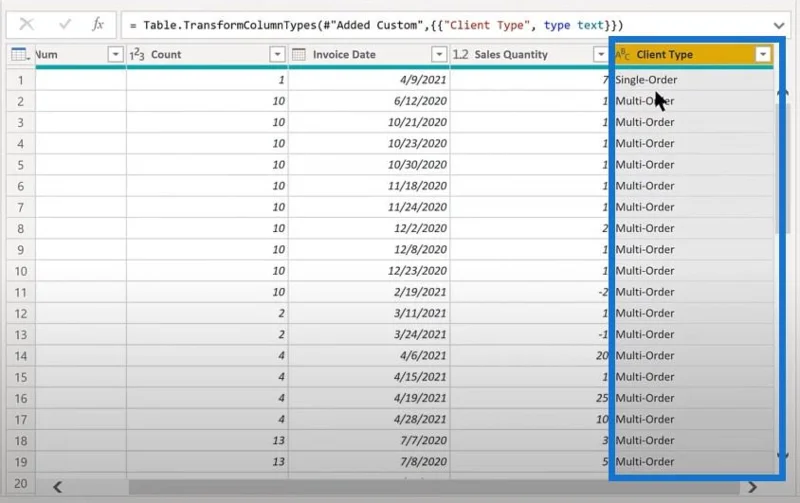Image resolution: width=800 pixels, height=503 pixels.
Task: Click the 11/18/2020 invoice date cell
Action: pos(369,186)
